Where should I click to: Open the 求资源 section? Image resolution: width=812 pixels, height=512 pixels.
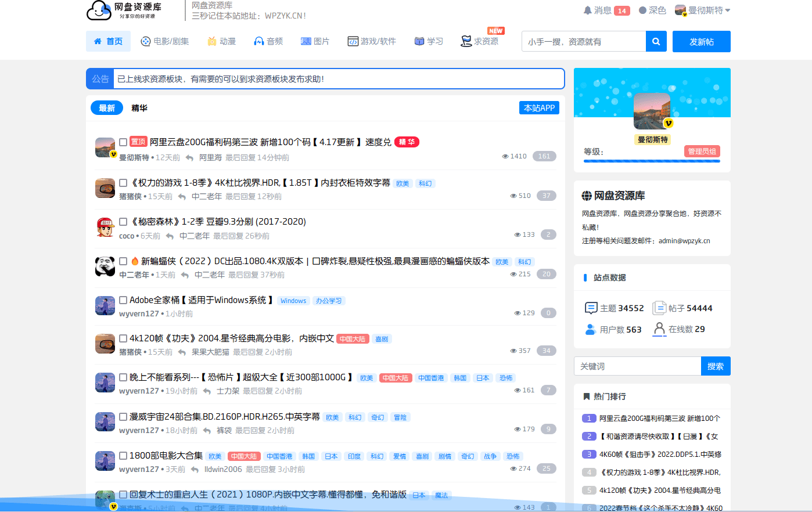(480, 41)
